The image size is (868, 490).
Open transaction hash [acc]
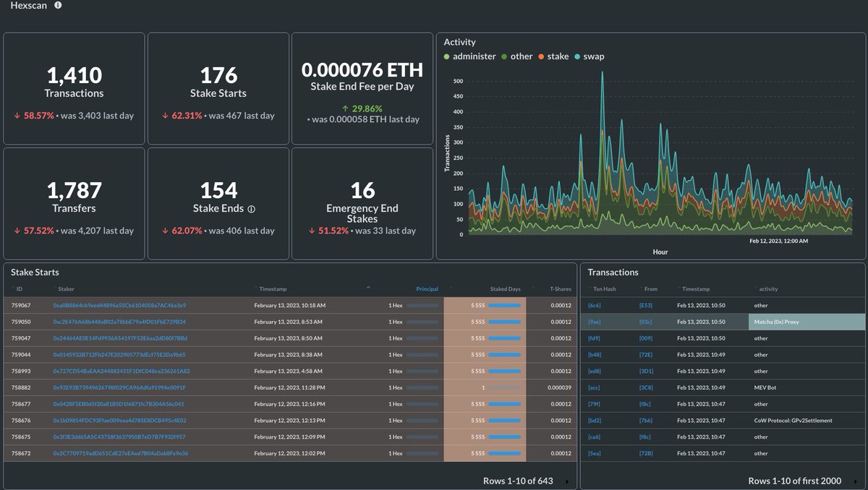coord(595,387)
